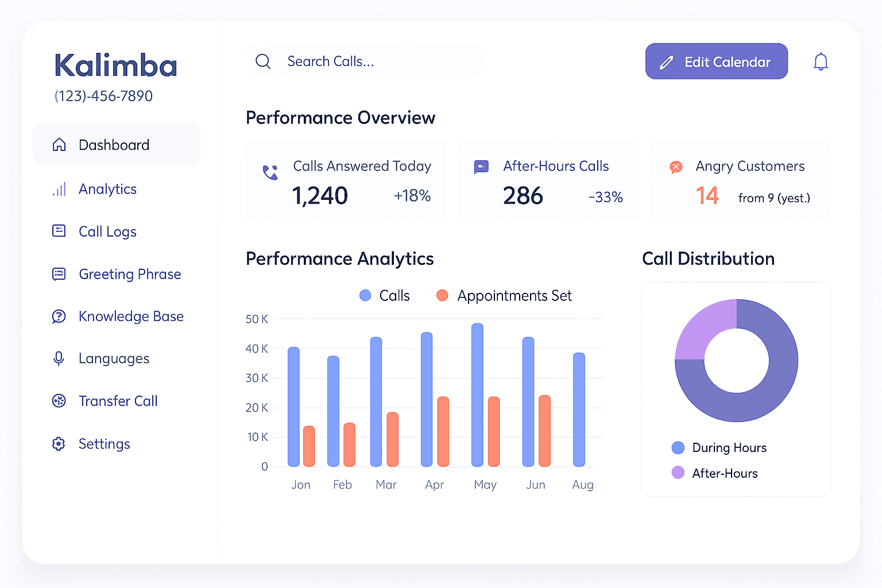Click the Performance Analytics heading
The height and width of the screenshot is (588, 882).
(x=340, y=259)
